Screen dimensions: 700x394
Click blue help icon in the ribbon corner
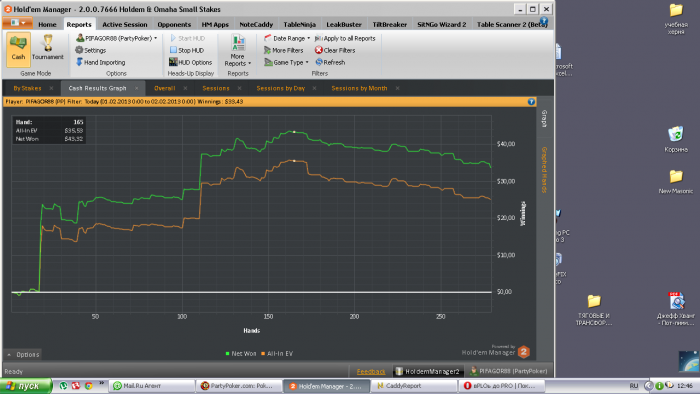(544, 21)
